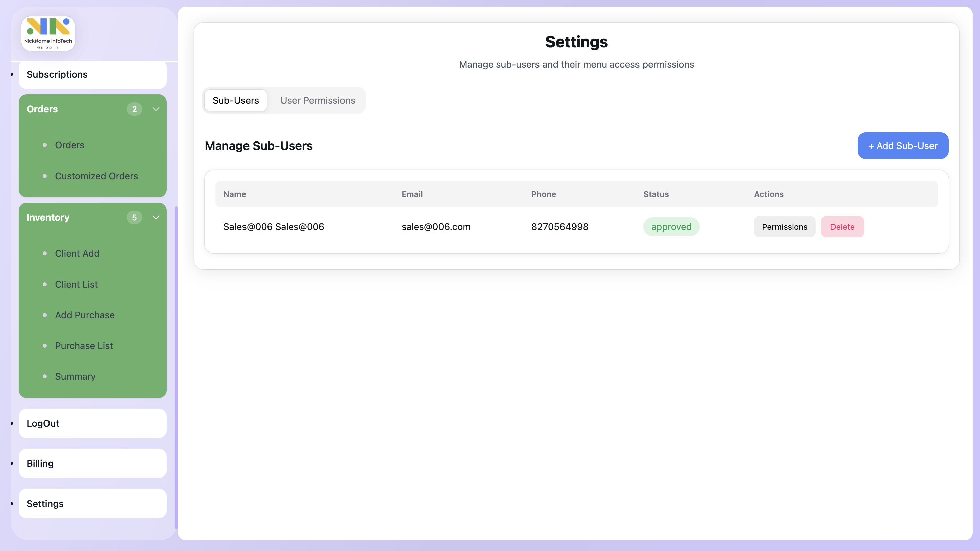Open Permissions for Sales@006 user

coord(784,227)
